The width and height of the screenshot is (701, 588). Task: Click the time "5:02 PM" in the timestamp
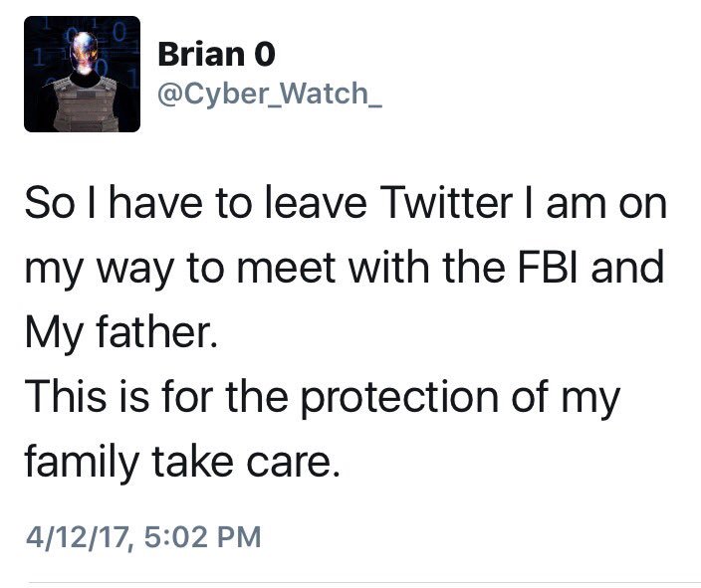[203, 537]
